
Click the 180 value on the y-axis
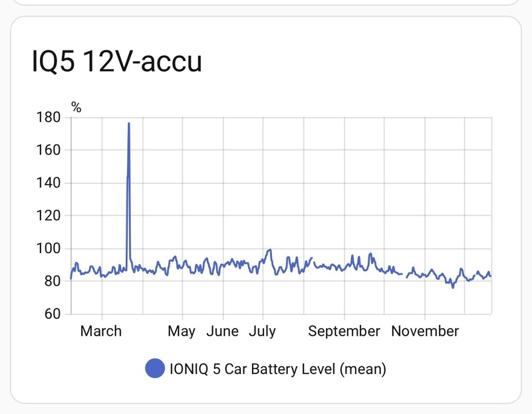pos(51,118)
